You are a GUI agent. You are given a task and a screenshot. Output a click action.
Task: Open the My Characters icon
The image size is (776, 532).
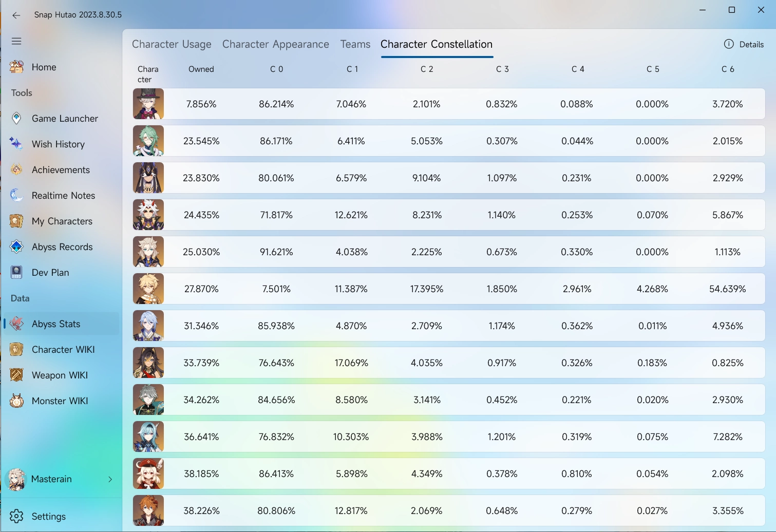coord(16,221)
